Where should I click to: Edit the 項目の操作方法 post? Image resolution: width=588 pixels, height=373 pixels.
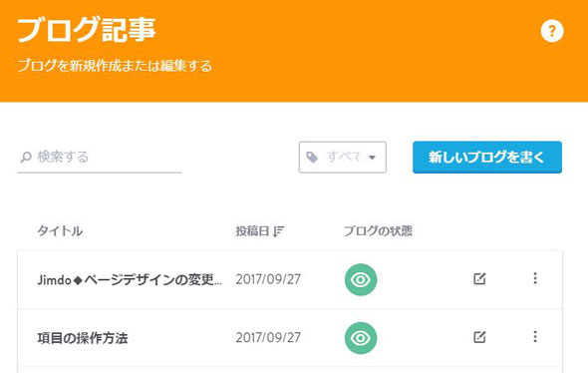[479, 337]
